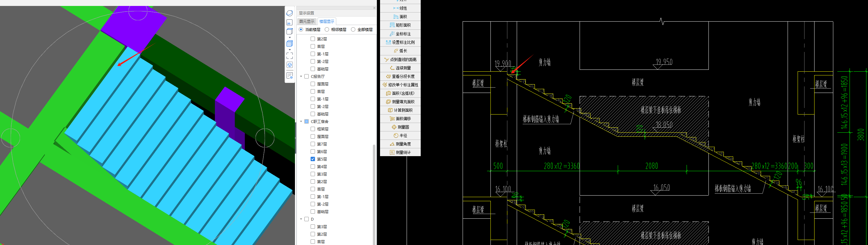Activate the orbit view icon
Screen dimensions: 868x245
289,13
